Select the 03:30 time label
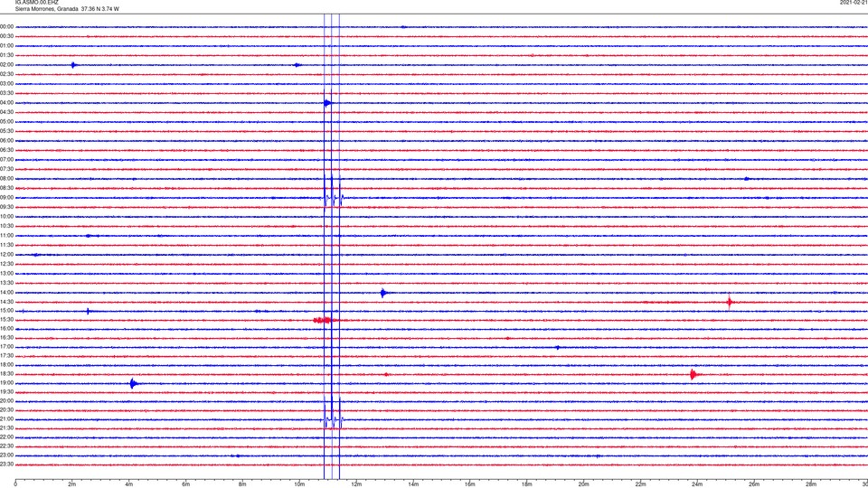This screenshot has width=868, height=488. (x=6, y=93)
